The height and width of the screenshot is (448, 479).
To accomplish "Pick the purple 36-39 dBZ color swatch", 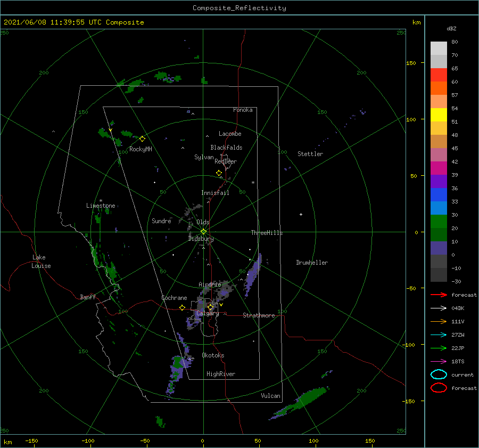I will tap(439, 182).
